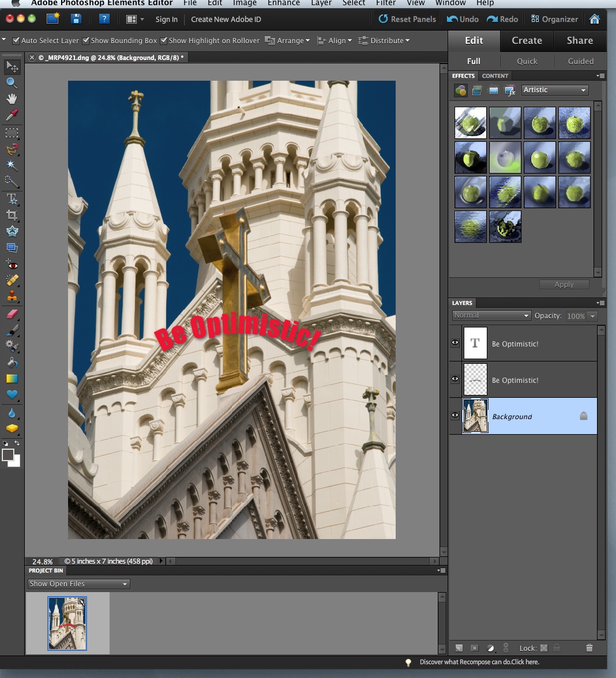Select the Gradient tool
Image resolution: width=616 pixels, height=678 pixels.
[x=12, y=379]
